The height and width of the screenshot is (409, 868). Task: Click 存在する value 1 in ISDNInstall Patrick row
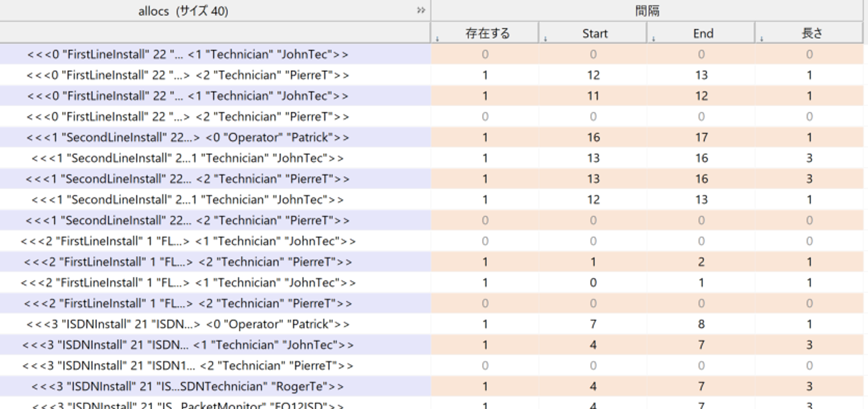(485, 324)
